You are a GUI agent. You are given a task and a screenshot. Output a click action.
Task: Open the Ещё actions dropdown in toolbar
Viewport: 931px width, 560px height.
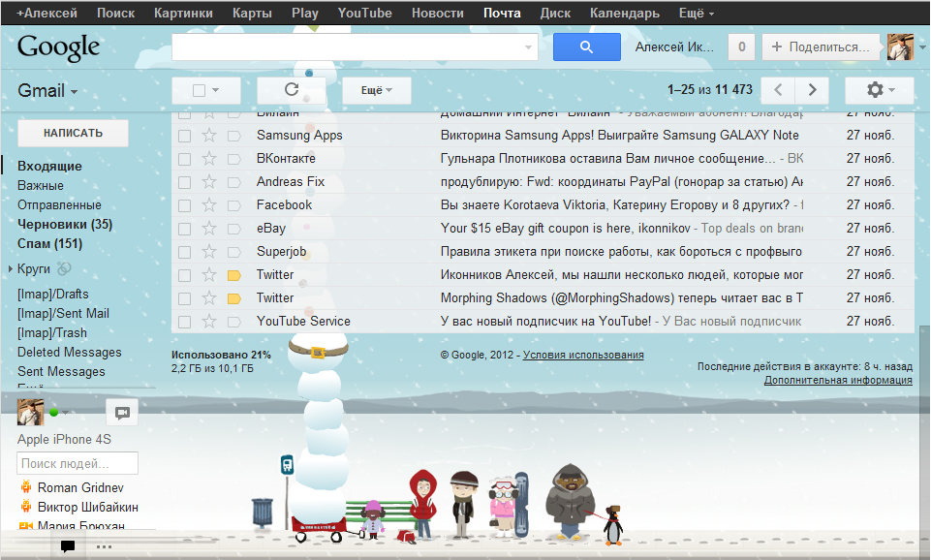pyautogui.click(x=377, y=90)
